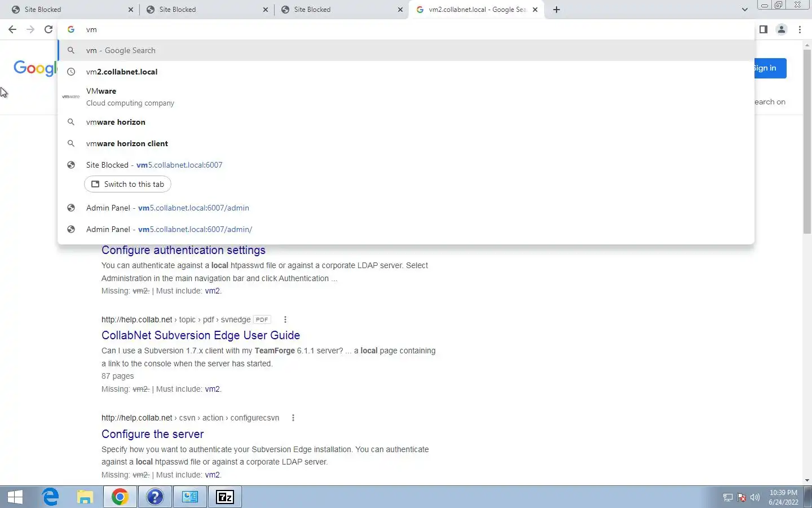Image resolution: width=812 pixels, height=508 pixels.
Task: Click the volume speaker tray icon
Action: point(755,497)
